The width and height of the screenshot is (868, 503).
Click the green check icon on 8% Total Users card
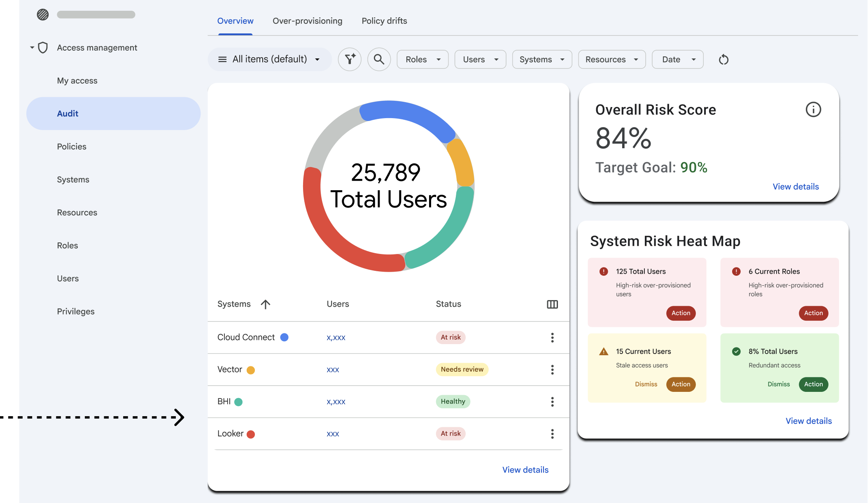pos(736,352)
